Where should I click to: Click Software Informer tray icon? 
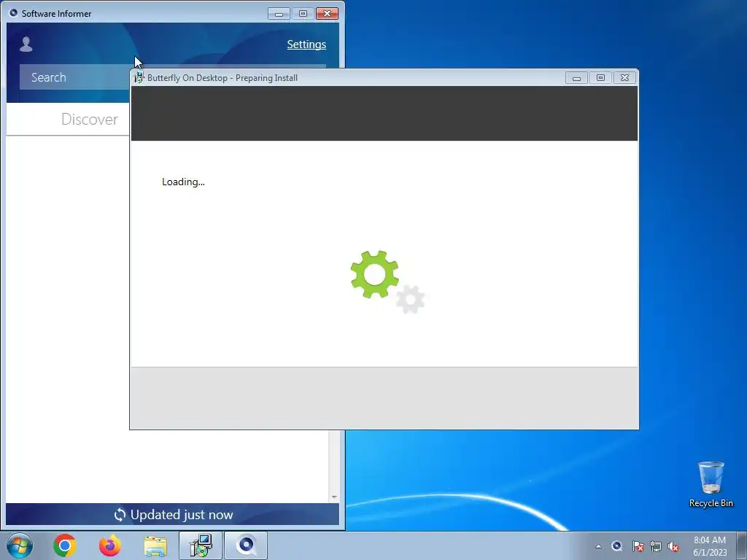[617, 546]
